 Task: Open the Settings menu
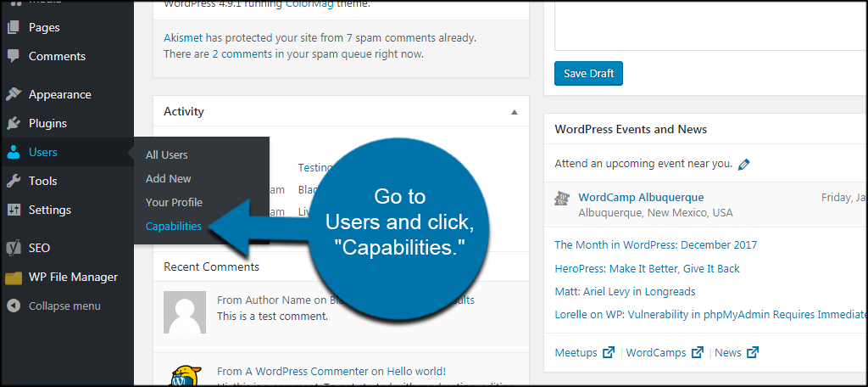tap(50, 210)
